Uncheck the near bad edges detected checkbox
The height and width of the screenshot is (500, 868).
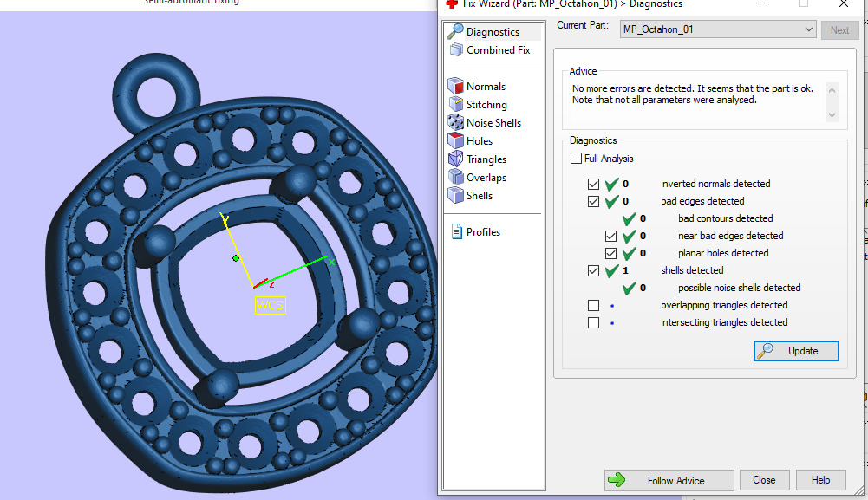(x=610, y=237)
